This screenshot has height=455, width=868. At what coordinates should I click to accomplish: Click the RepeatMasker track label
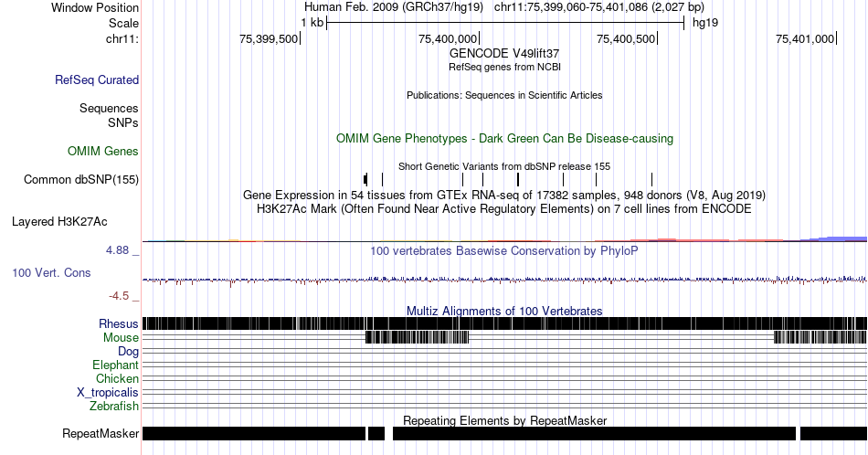click(x=101, y=433)
